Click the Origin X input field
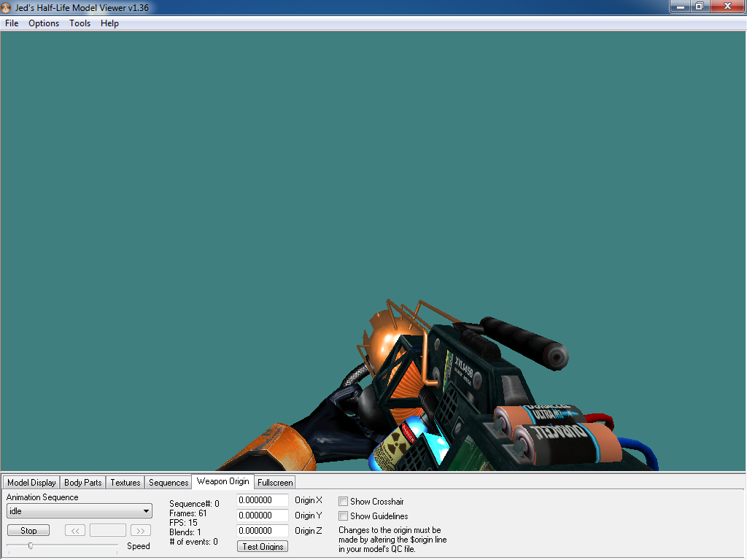Viewport: 747px width, 560px height. pyautogui.click(x=263, y=500)
